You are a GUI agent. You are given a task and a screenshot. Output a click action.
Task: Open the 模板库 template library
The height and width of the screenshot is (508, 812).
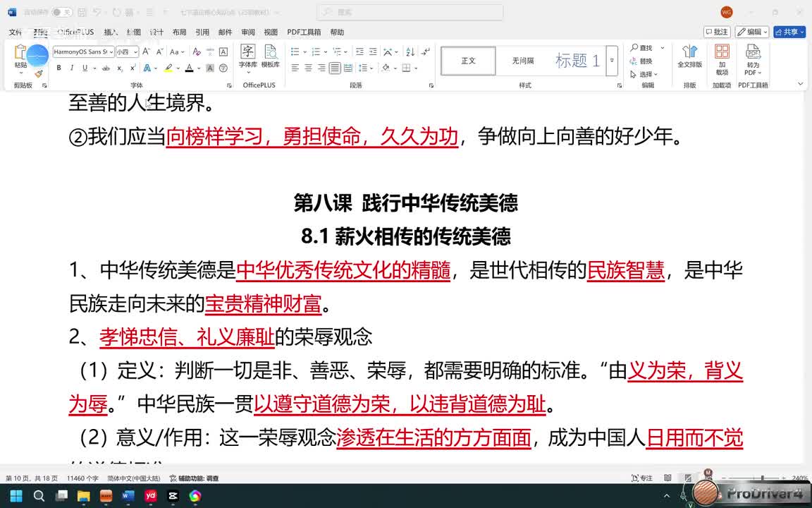click(271, 56)
